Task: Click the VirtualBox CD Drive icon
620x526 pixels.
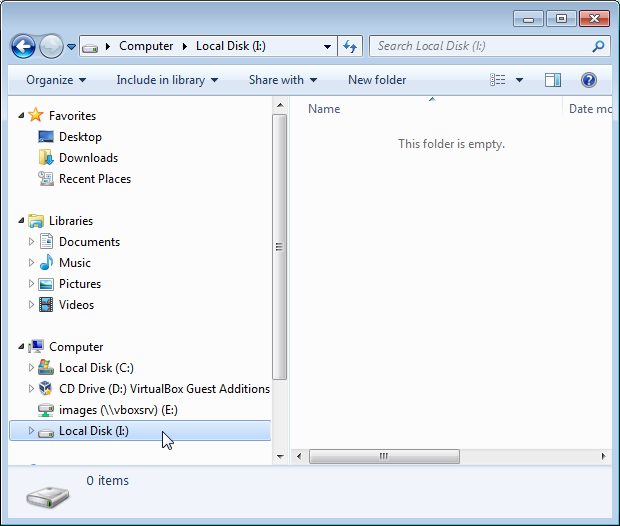Action: [x=46, y=388]
